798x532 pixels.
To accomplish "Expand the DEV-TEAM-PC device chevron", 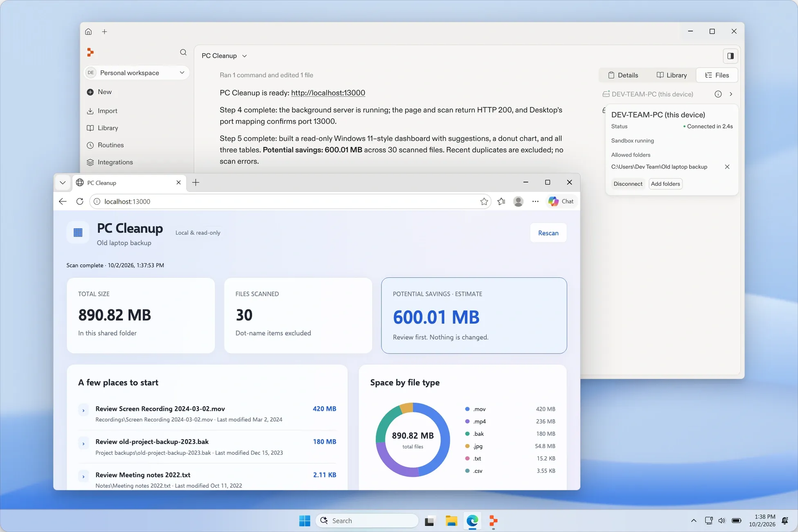I will click(x=731, y=94).
